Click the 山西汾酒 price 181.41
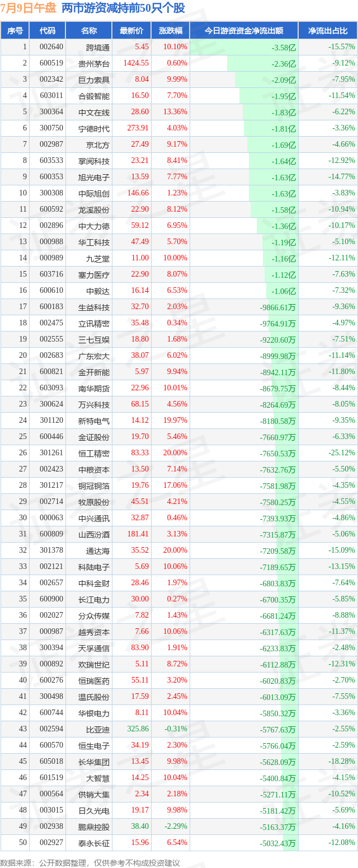Image resolution: width=358 pixels, height=868 pixels. click(138, 534)
